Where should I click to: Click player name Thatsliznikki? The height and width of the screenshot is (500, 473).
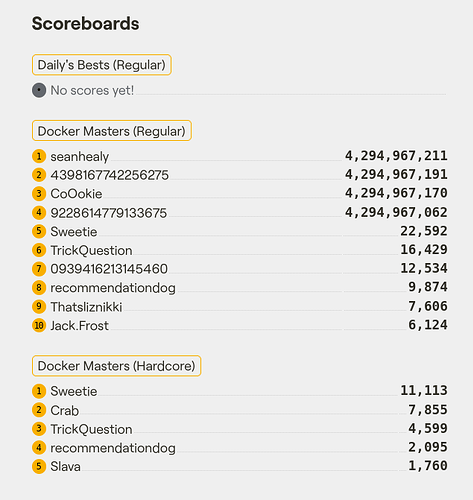(86, 307)
